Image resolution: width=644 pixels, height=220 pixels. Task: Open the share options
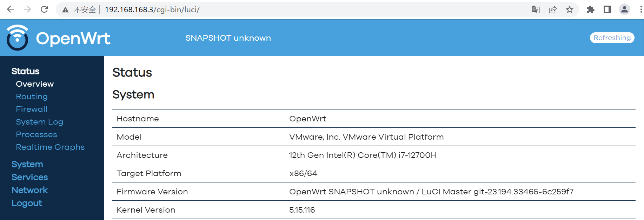click(553, 9)
